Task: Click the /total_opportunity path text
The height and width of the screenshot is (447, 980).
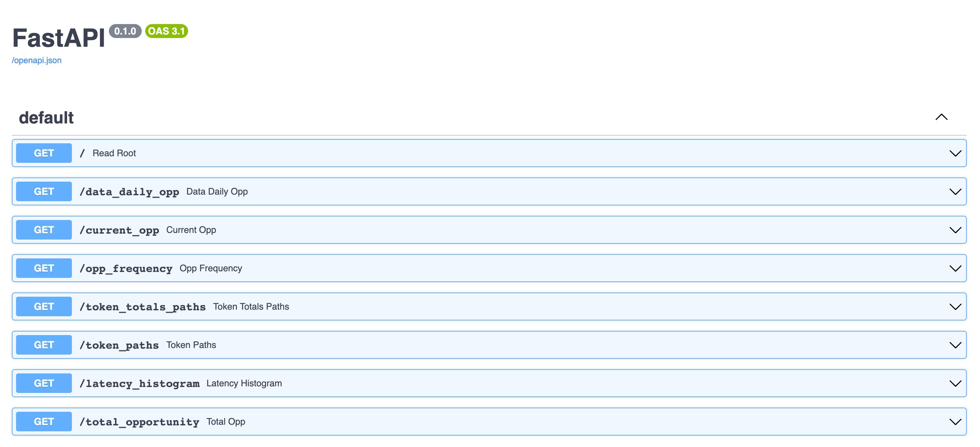Action: [139, 422]
